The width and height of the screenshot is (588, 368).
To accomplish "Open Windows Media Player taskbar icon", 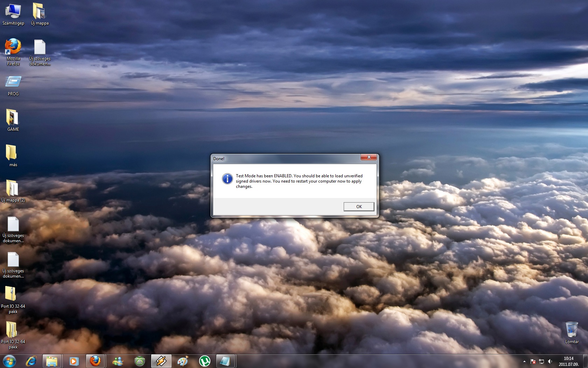I will [x=73, y=361].
